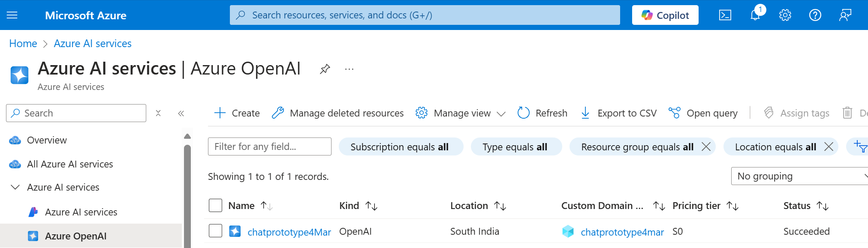
Task: Open the help question mark icon
Action: click(x=815, y=15)
